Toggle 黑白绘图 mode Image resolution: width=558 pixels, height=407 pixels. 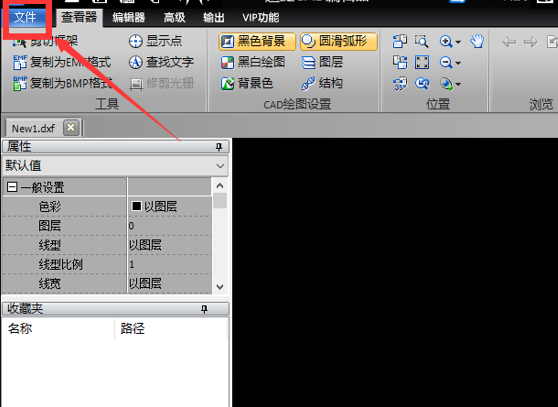253,62
